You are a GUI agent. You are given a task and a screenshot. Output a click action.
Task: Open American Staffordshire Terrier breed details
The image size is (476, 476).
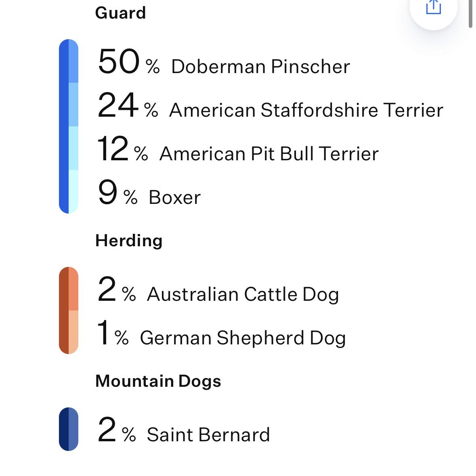point(306,110)
